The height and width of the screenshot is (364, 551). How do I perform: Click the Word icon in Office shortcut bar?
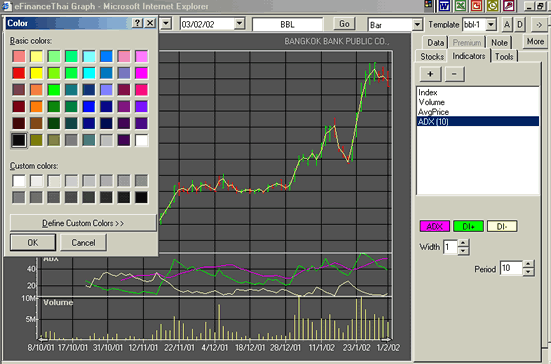tap(445, 6)
